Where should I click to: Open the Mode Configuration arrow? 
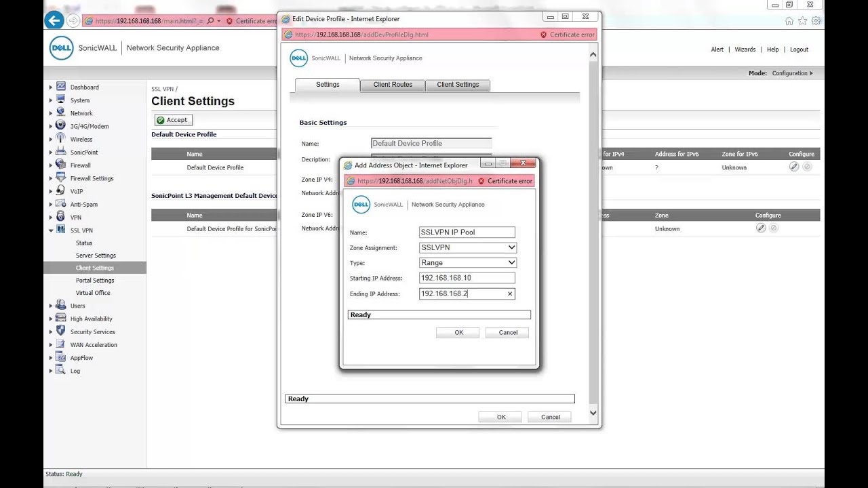pyautogui.click(x=811, y=73)
